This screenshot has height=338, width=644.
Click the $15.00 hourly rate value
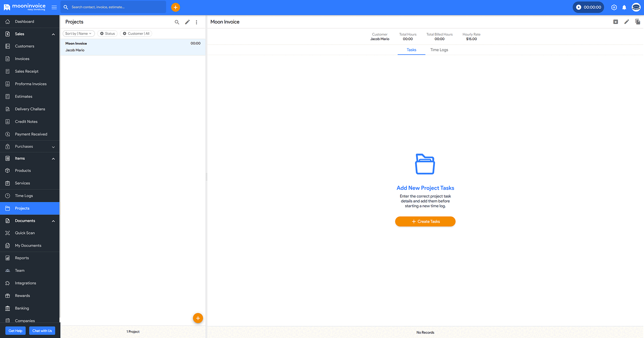[x=472, y=39]
